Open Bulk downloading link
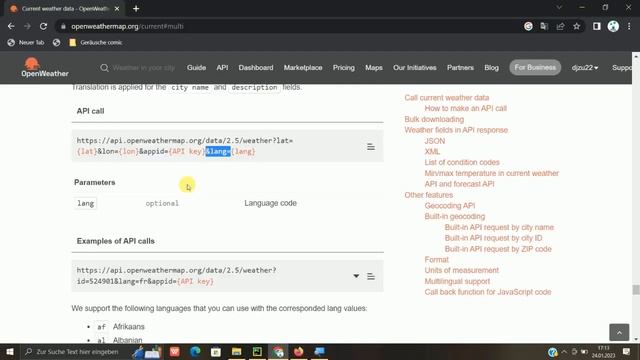Screen dimensions: 640x360 coord(434,119)
